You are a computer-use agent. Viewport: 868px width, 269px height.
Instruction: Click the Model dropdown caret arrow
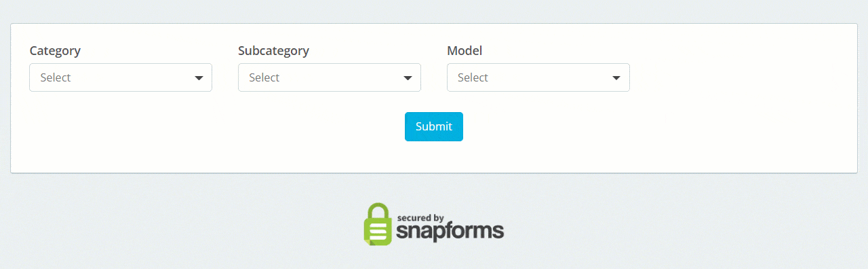(616, 78)
